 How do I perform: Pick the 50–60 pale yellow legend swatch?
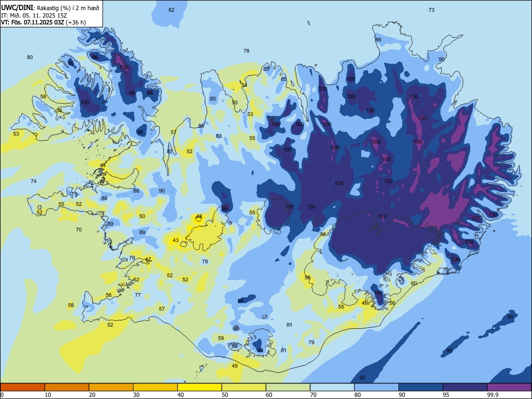(244, 387)
